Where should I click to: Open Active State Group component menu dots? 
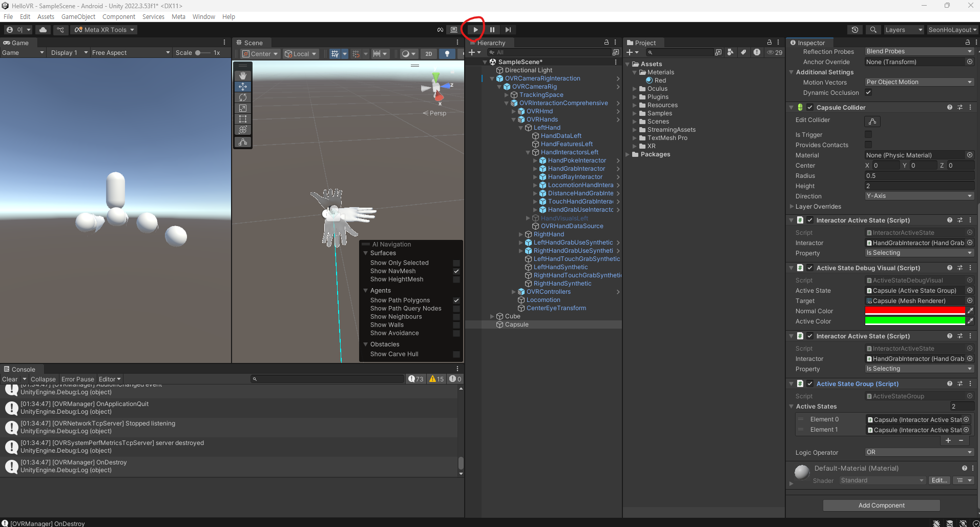[x=970, y=383]
